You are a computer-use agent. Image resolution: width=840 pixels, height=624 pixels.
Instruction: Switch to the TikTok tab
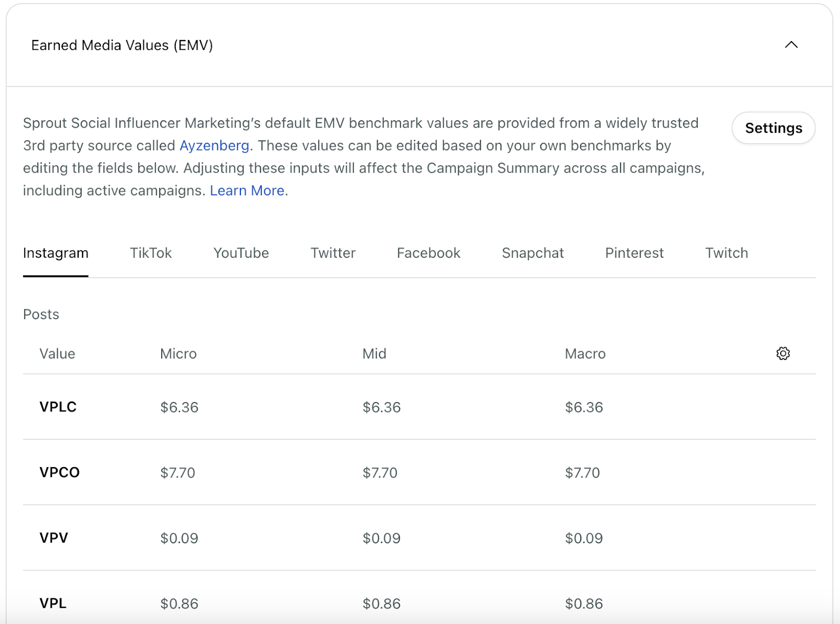151,253
